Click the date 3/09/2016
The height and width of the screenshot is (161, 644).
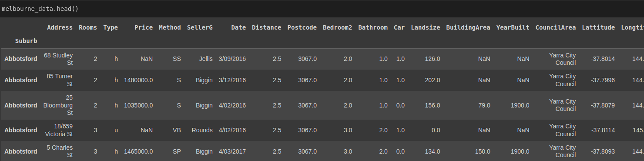pyautogui.click(x=232, y=59)
